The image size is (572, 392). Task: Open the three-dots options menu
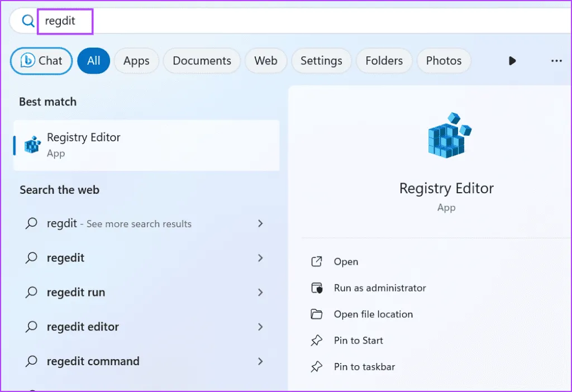point(556,61)
